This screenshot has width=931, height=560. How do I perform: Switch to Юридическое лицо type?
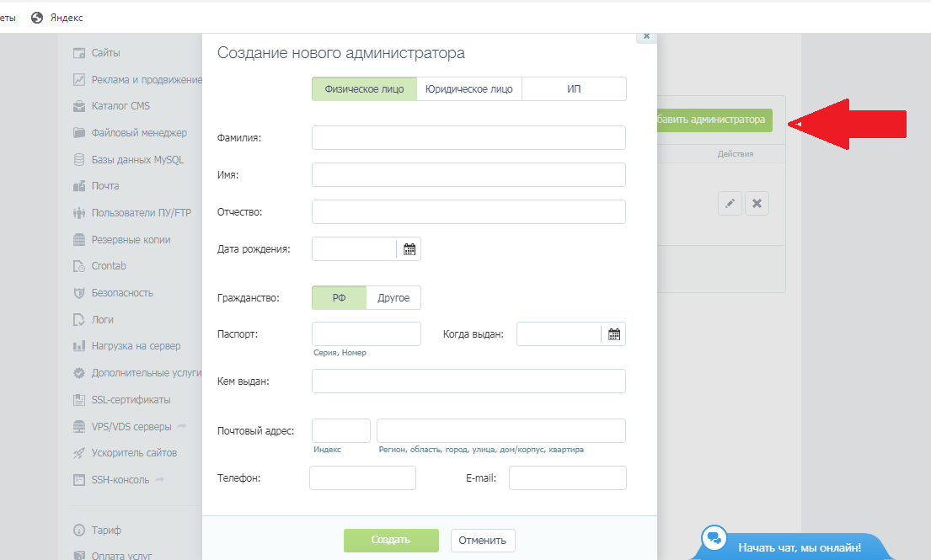pos(468,89)
